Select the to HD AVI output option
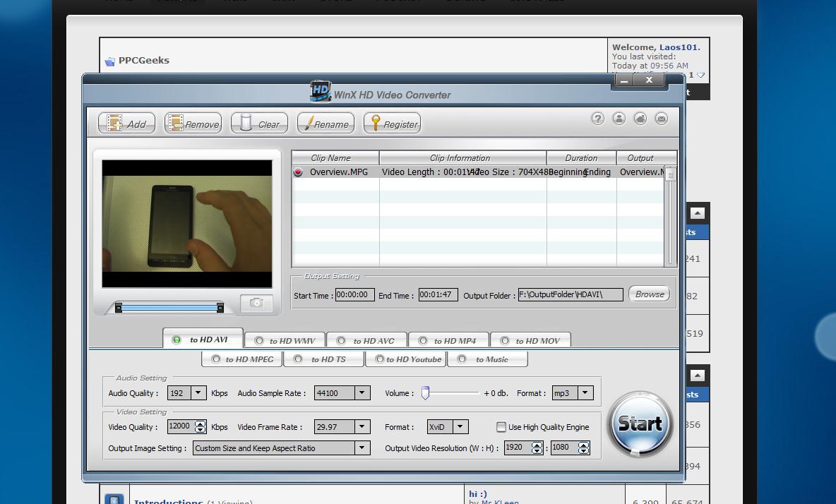This screenshot has width=836, height=504. [203, 340]
